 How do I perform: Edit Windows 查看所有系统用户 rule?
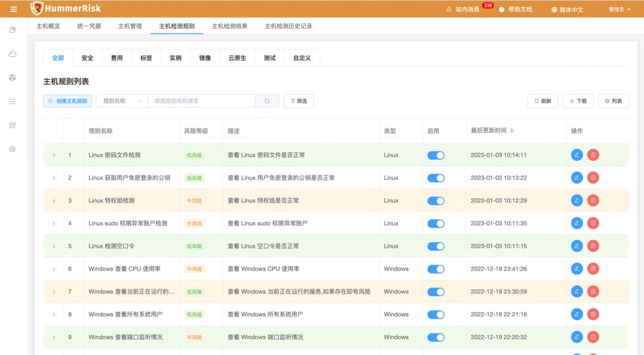click(577, 314)
